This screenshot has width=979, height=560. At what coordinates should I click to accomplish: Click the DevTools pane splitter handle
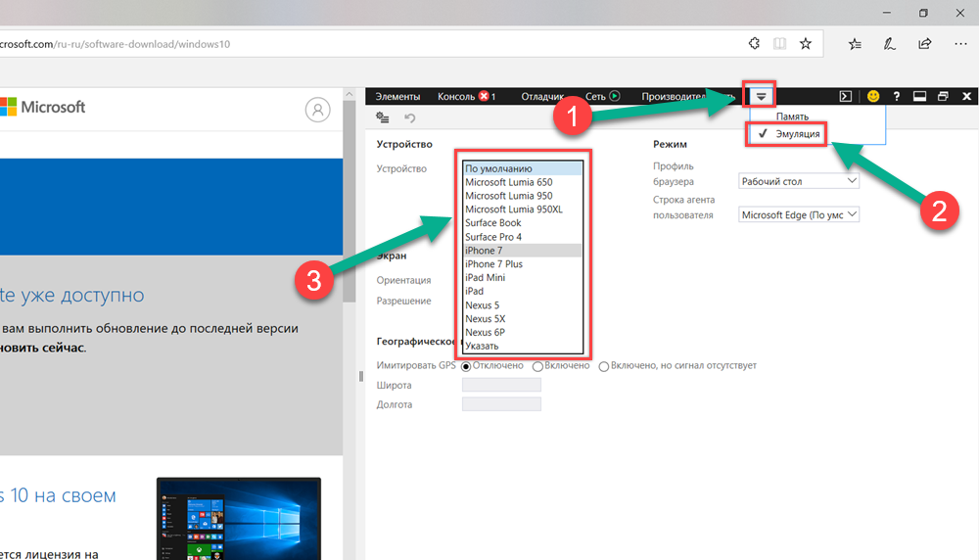pos(361,377)
